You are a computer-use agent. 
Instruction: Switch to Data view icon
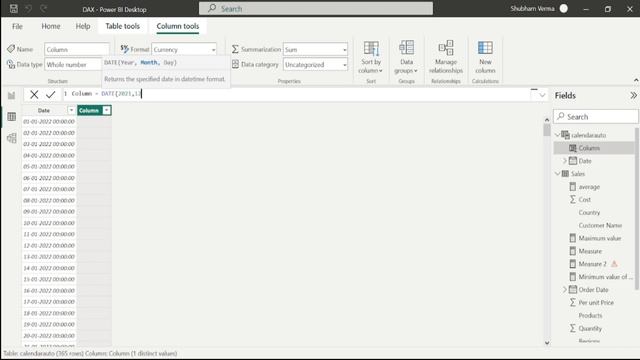(x=11, y=117)
